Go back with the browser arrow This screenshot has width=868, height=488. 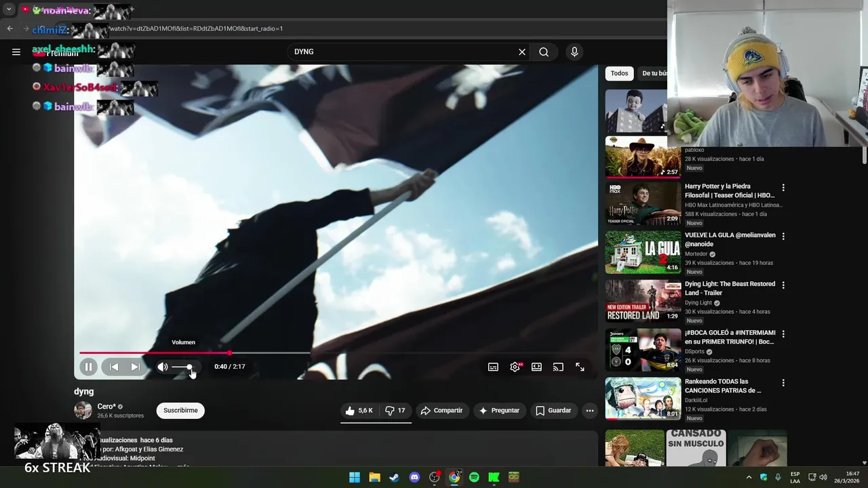(9, 28)
